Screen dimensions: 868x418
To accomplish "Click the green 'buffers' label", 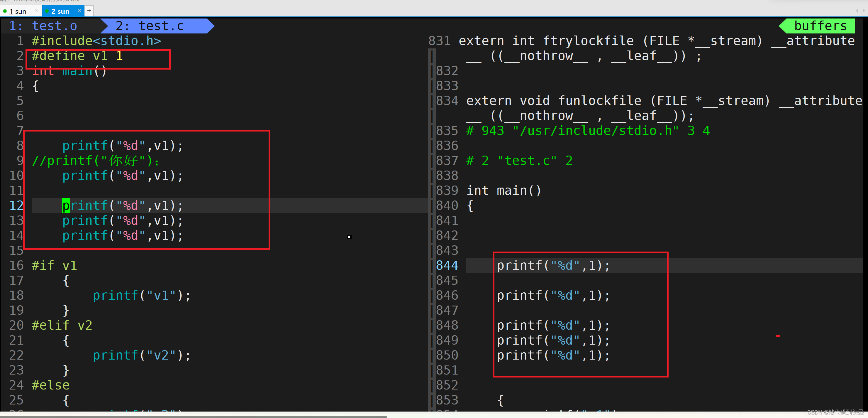I will 820,26.
